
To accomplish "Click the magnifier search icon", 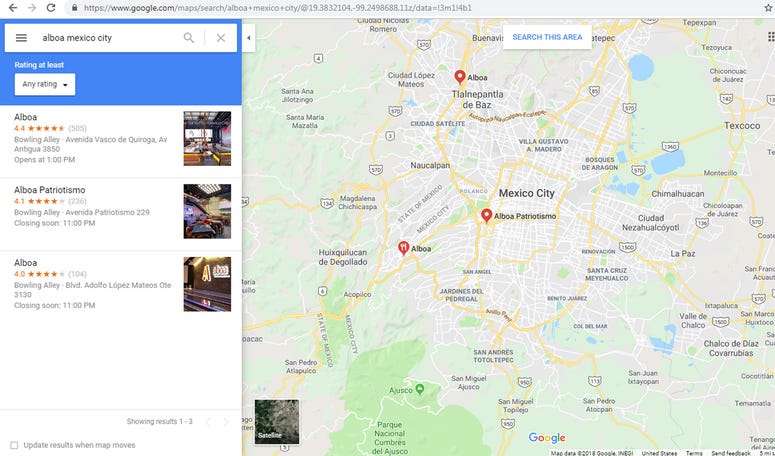I will click(x=189, y=38).
